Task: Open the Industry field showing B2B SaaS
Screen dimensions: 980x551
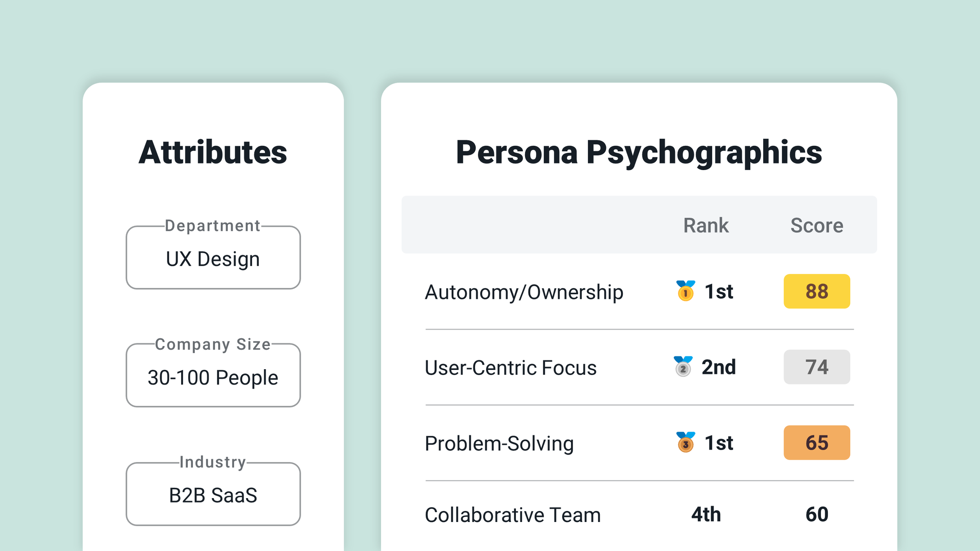Action: click(213, 494)
